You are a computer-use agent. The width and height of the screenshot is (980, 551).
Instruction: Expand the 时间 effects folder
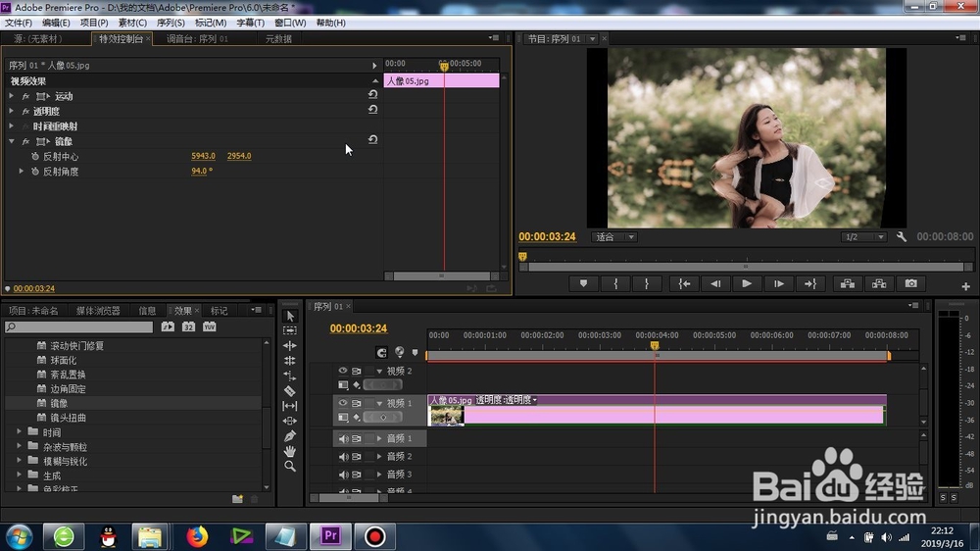point(19,431)
